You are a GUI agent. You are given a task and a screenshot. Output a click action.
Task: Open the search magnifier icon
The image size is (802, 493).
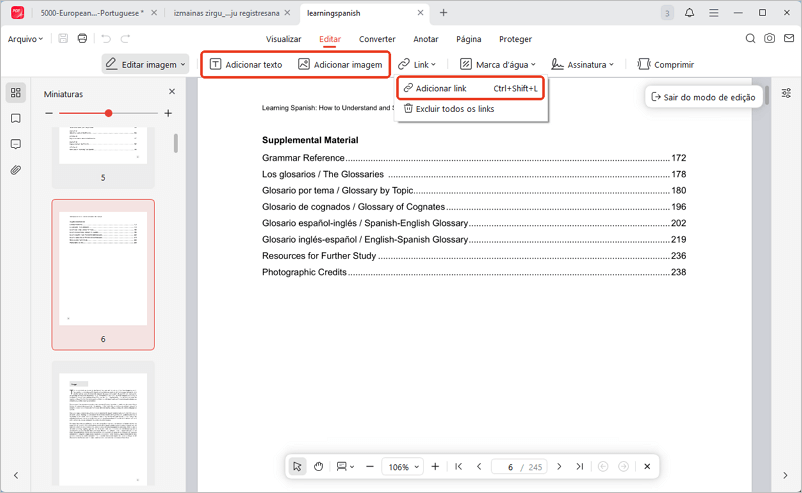tap(750, 38)
